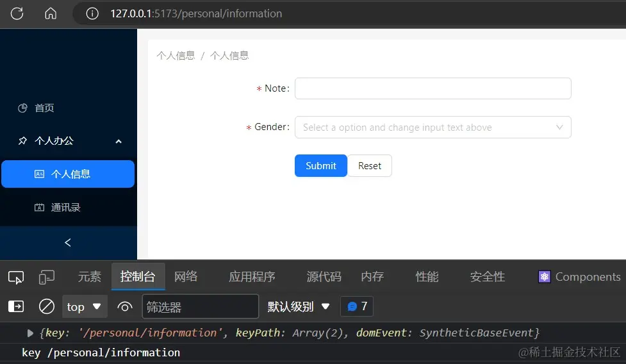This screenshot has width=626, height=364.
Task: Click the pin icon beside 个人办公
Action: (23, 141)
